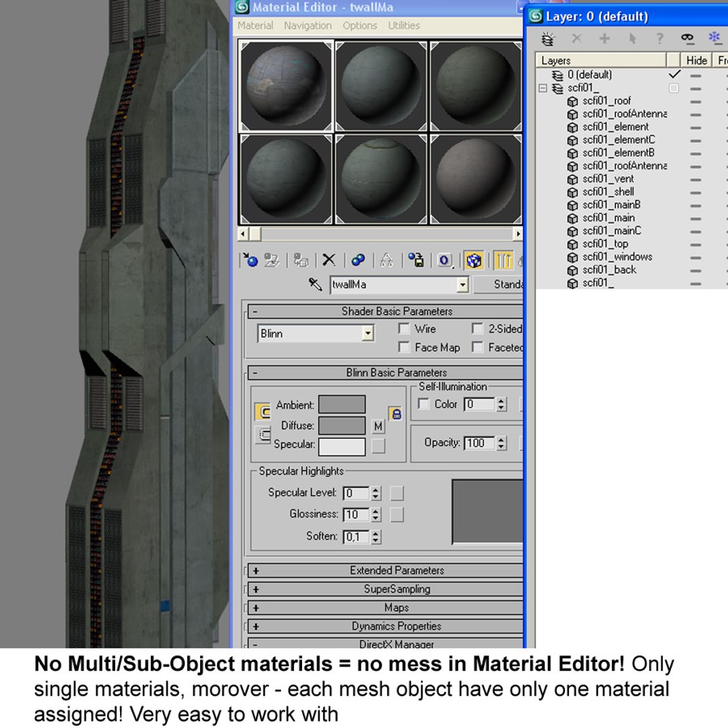Collapse the scfi01_ layer tree node
This screenshot has width=728, height=728.
tap(543, 88)
